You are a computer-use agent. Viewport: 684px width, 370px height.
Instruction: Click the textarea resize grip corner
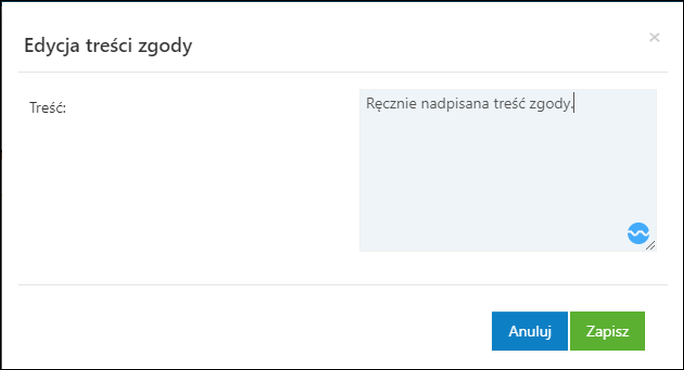[650, 246]
